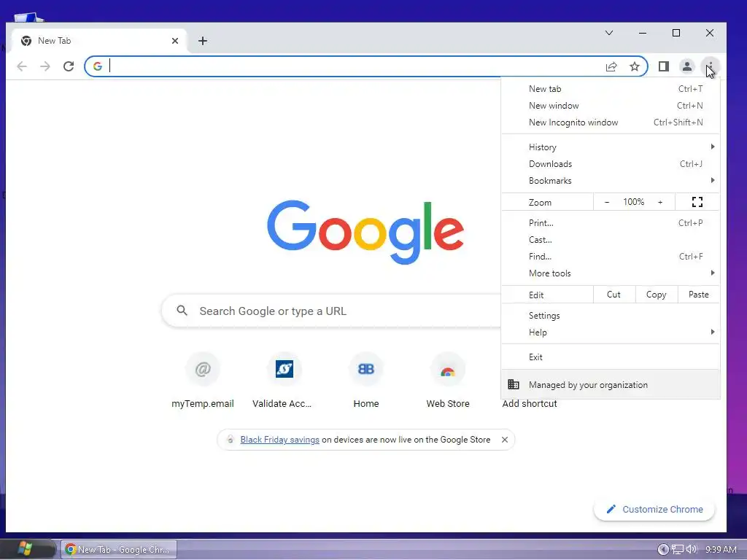Open the Validate Acc... shortcut
This screenshot has height=560, width=747.
click(x=285, y=381)
